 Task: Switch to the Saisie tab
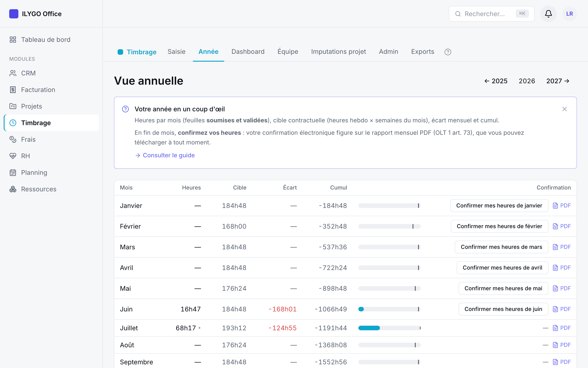[176, 52]
